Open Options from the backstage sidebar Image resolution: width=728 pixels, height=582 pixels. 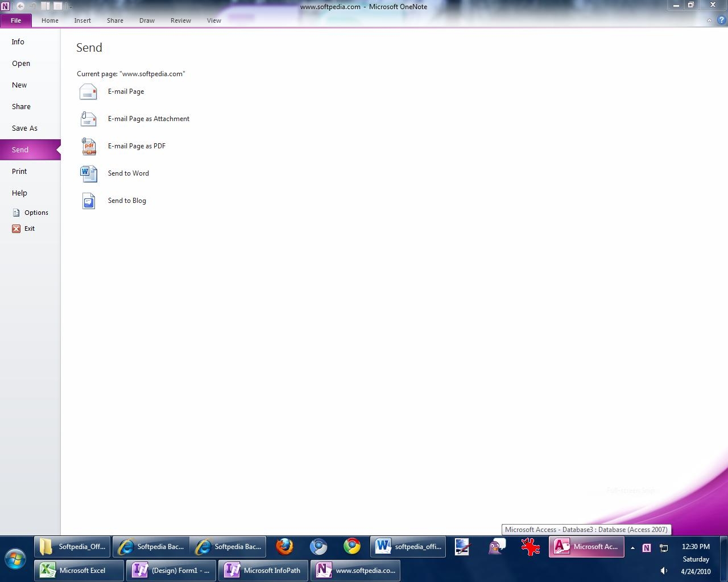coord(36,213)
